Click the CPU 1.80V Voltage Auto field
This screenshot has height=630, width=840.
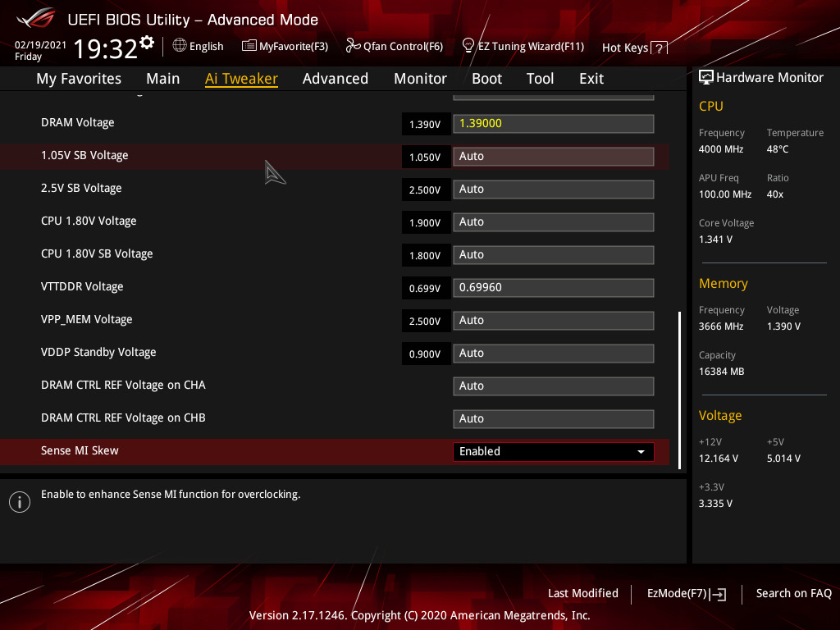point(554,221)
